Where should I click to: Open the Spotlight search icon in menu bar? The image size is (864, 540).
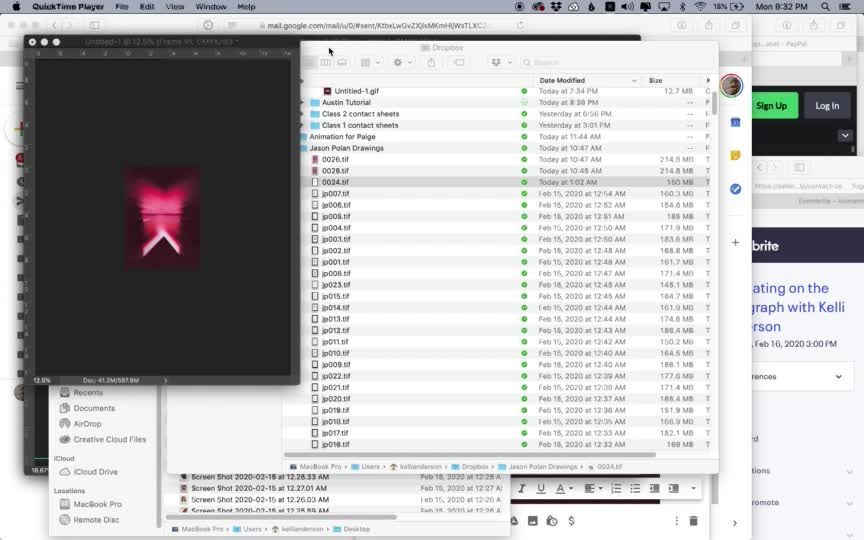[x=825, y=7]
